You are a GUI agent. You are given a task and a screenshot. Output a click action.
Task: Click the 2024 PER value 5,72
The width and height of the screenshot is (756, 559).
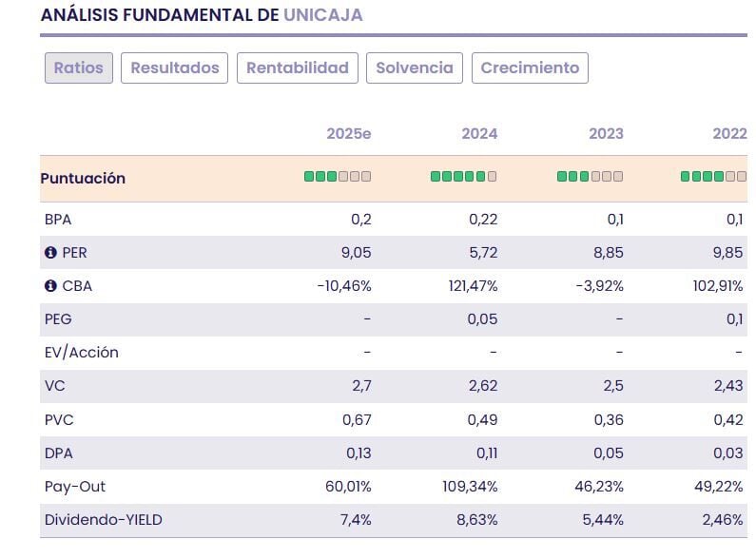(482, 253)
